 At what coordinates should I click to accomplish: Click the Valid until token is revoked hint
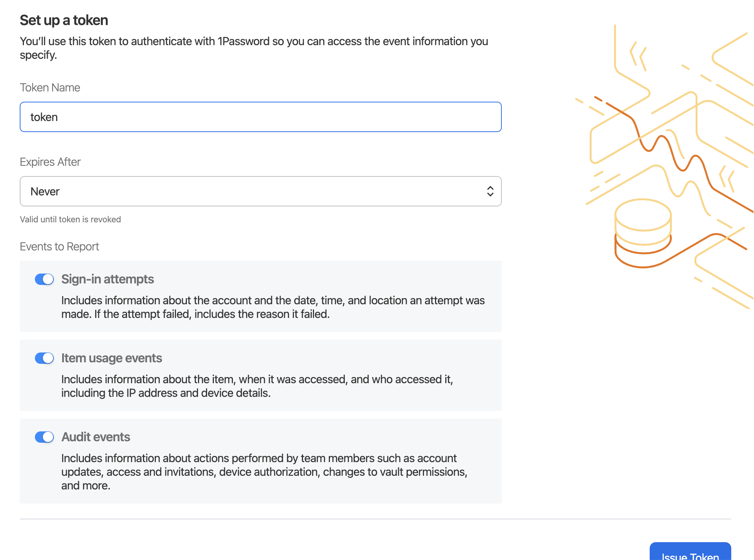pos(70,219)
